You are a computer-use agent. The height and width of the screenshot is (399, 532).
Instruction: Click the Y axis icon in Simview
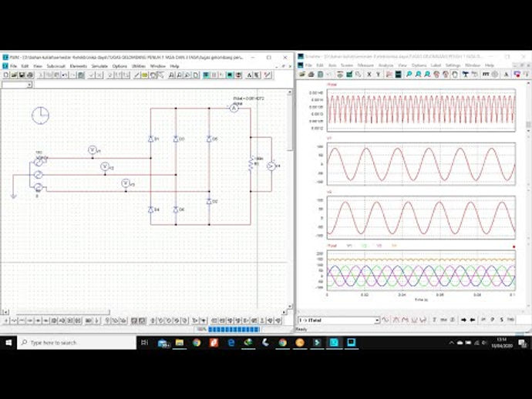[378, 74]
